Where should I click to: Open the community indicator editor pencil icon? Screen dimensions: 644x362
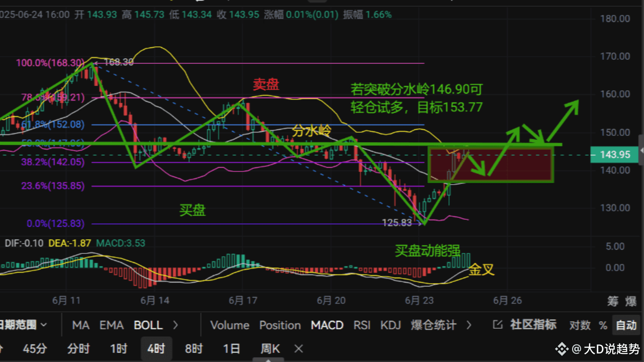498,325
